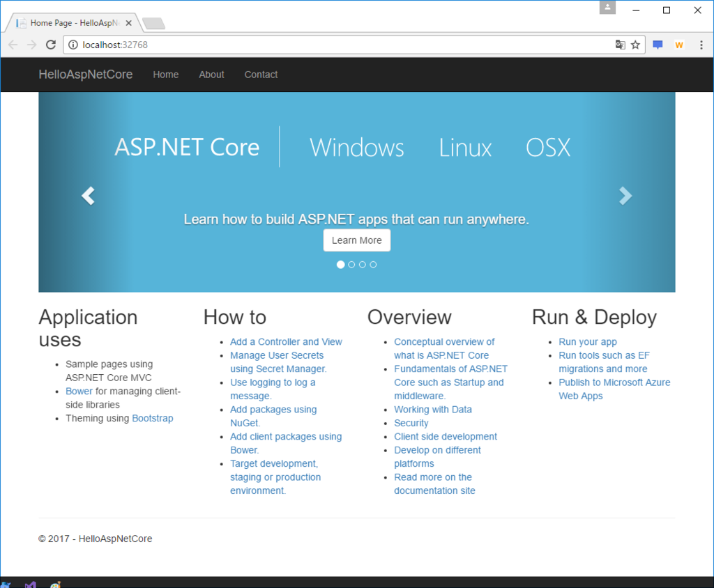714x588 pixels.
Task: Open the Security link
Action: pyautogui.click(x=411, y=424)
